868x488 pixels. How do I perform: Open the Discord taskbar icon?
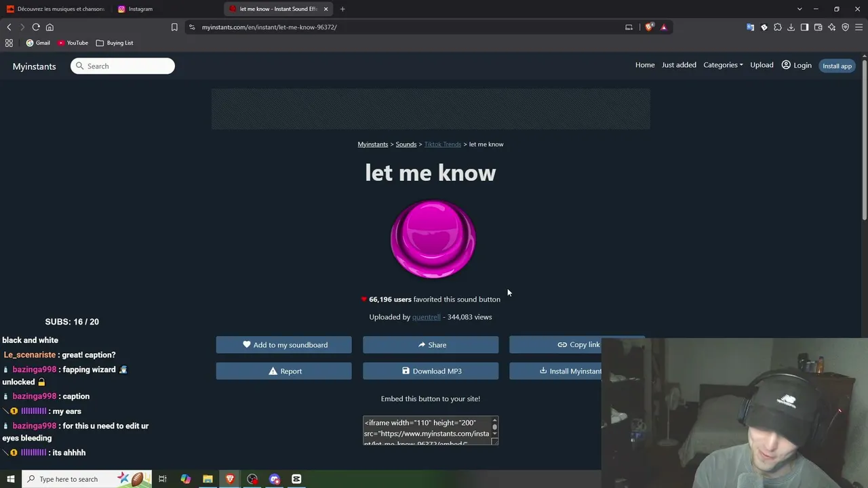[x=275, y=479]
